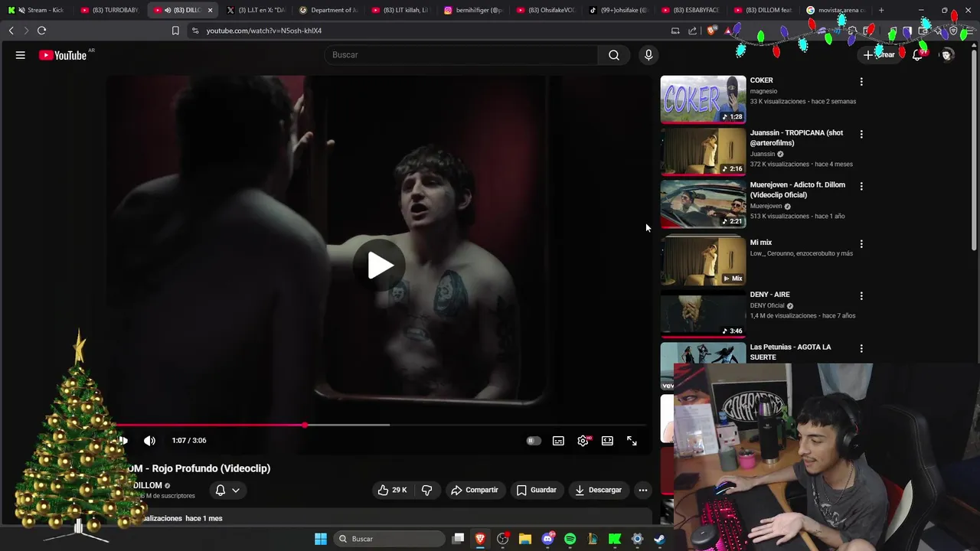Open the Windows Start menu
Viewport: 980px width, 551px height.
[x=321, y=539]
